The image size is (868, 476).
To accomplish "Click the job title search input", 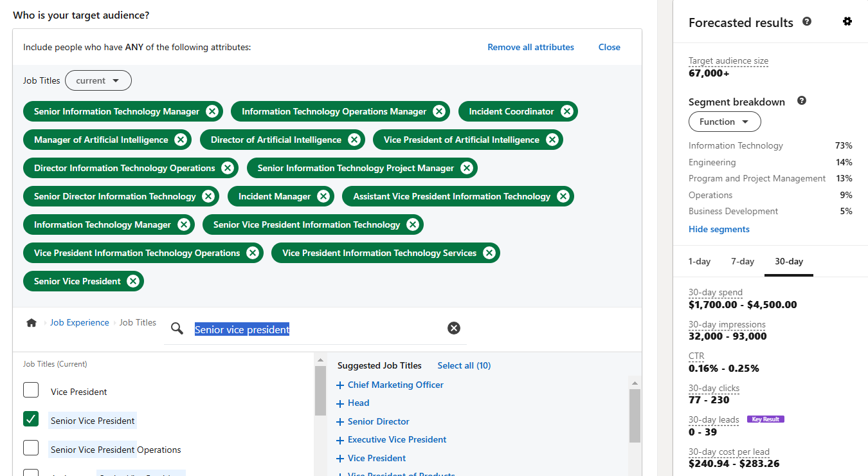I will coord(315,329).
